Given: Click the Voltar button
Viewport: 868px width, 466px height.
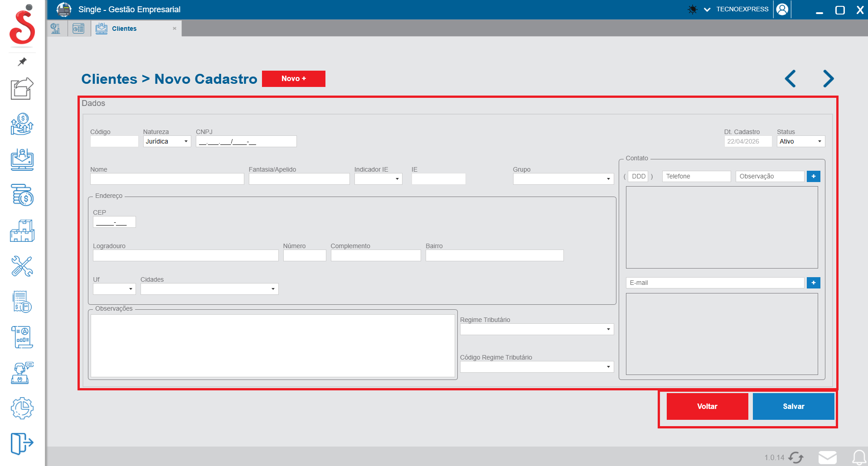Looking at the screenshot, I should point(707,406).
